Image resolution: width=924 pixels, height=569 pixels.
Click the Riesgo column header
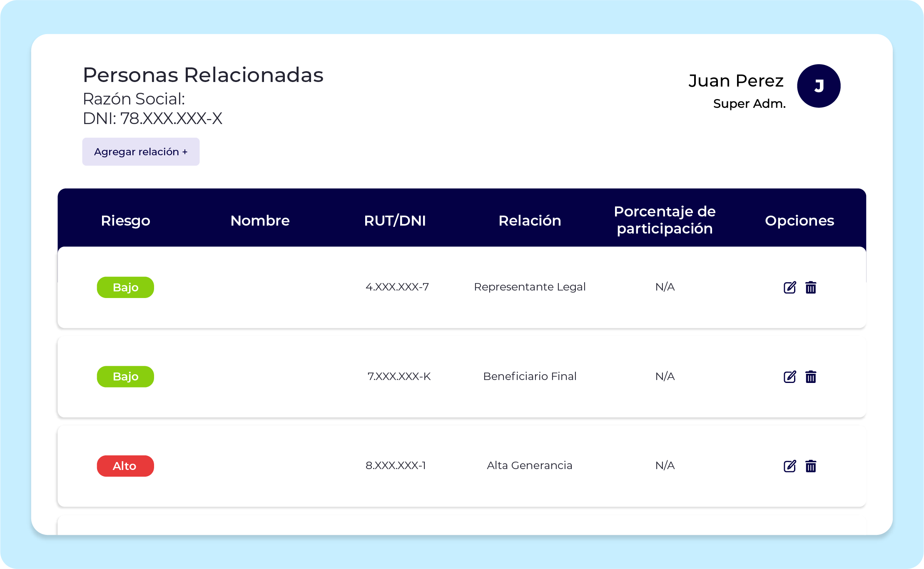pyautogui.click(x=125, y=221)
